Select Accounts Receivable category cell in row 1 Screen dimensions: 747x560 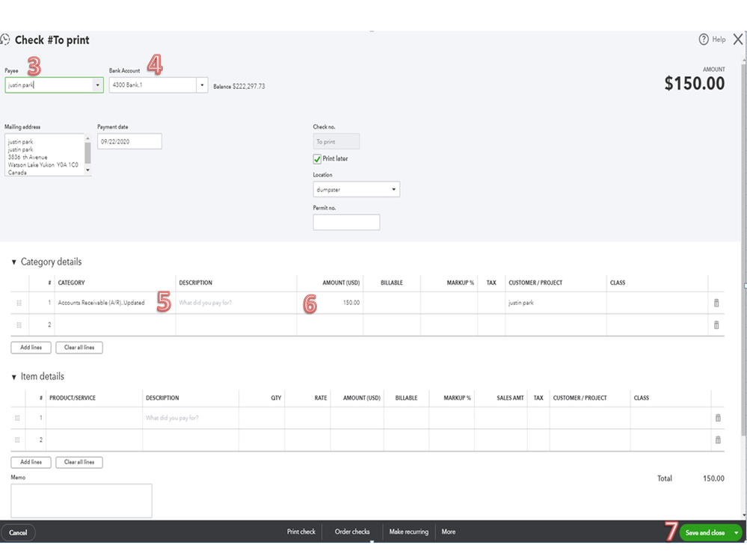115,303
